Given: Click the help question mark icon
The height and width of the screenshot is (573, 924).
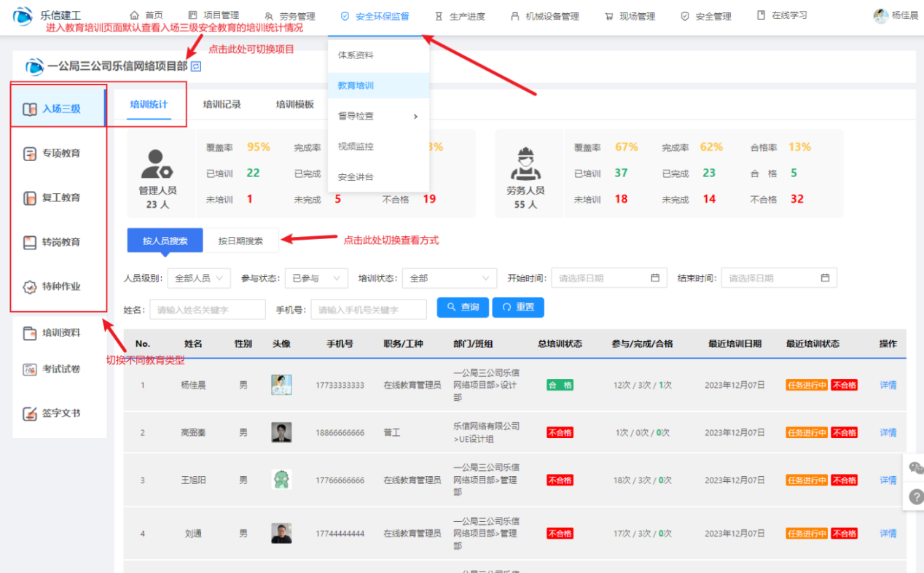Looking at the screenshot, I should point(916,497).
